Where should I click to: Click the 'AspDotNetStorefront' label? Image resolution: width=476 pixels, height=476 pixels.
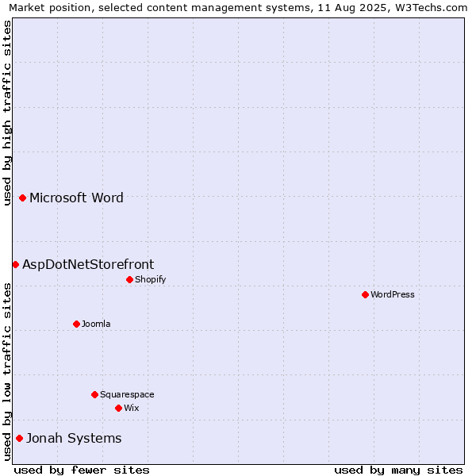[88, 264]
